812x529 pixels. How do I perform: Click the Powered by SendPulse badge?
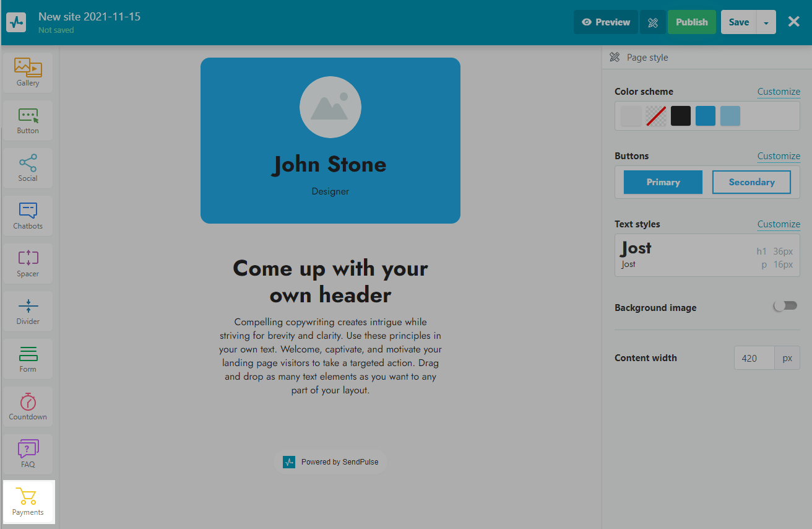point(330,462)
